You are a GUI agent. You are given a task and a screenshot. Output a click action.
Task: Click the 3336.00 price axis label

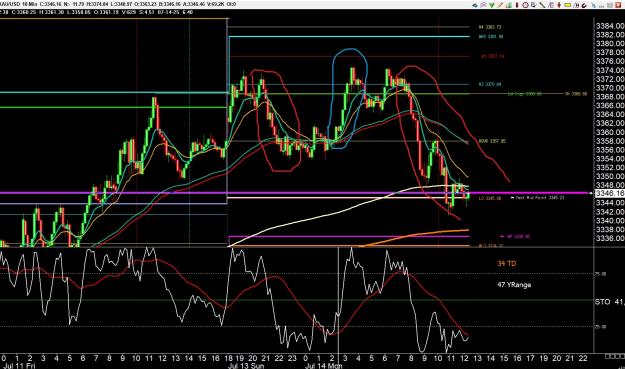tap(610, 238)
